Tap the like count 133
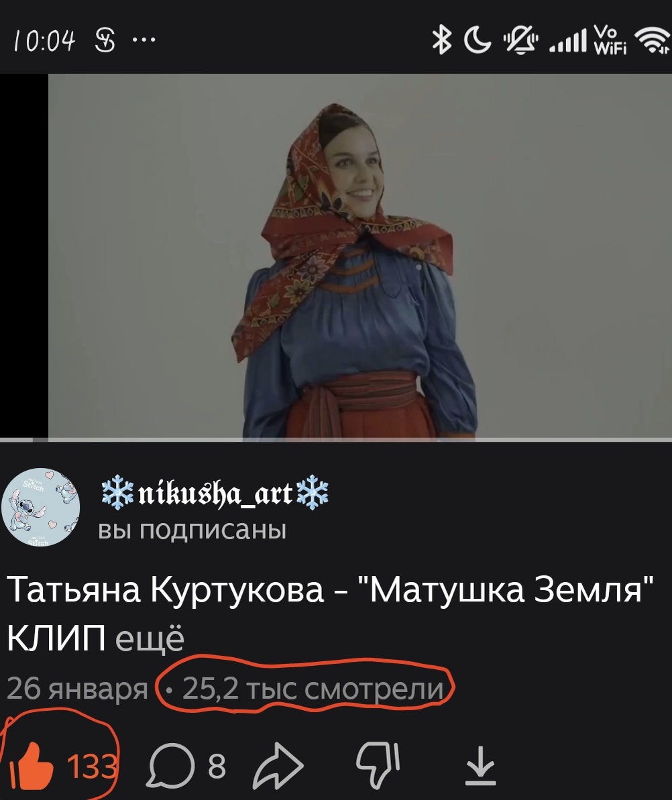This screenshot has width=672, height=800. (x=91, y=766)
